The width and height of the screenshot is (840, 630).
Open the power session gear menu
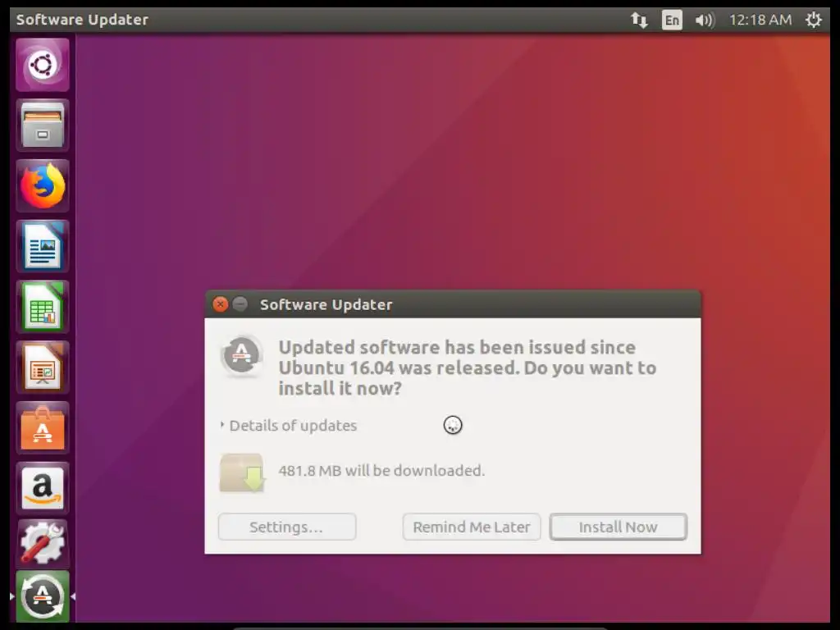tap(813, 20)
